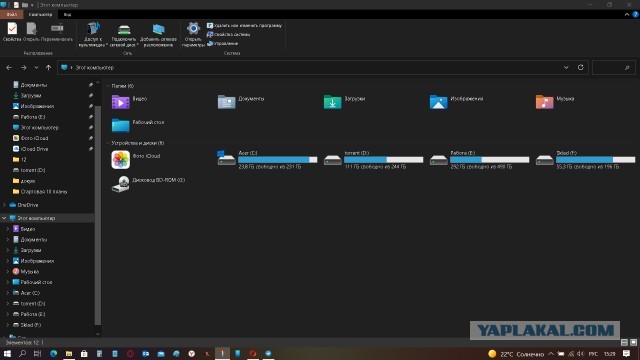Select the Работа (E:) drive icon in main pane
Viewport: 640px width, 360px height.
coord(439,160)
